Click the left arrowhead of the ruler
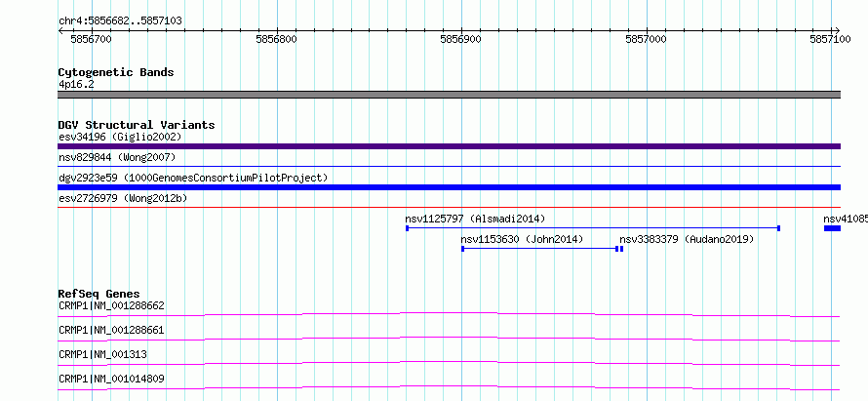This screenshot has height=401, width=868. tap(60, 30)
